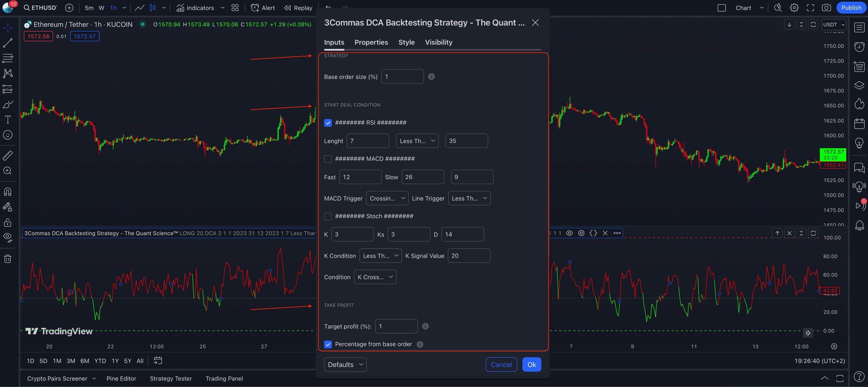Select the Text drawing tool

coord(8,120)
